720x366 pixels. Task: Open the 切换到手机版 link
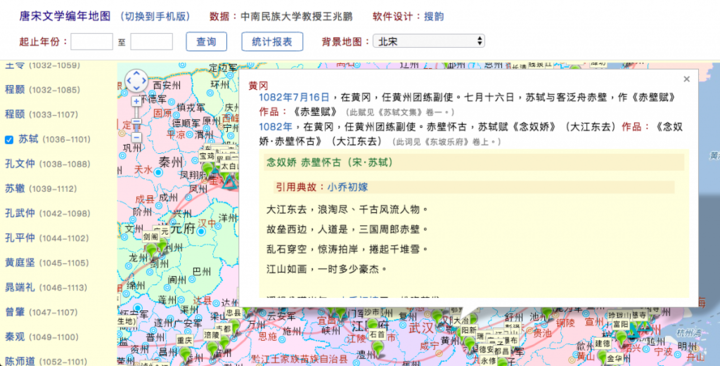[155, 17]
